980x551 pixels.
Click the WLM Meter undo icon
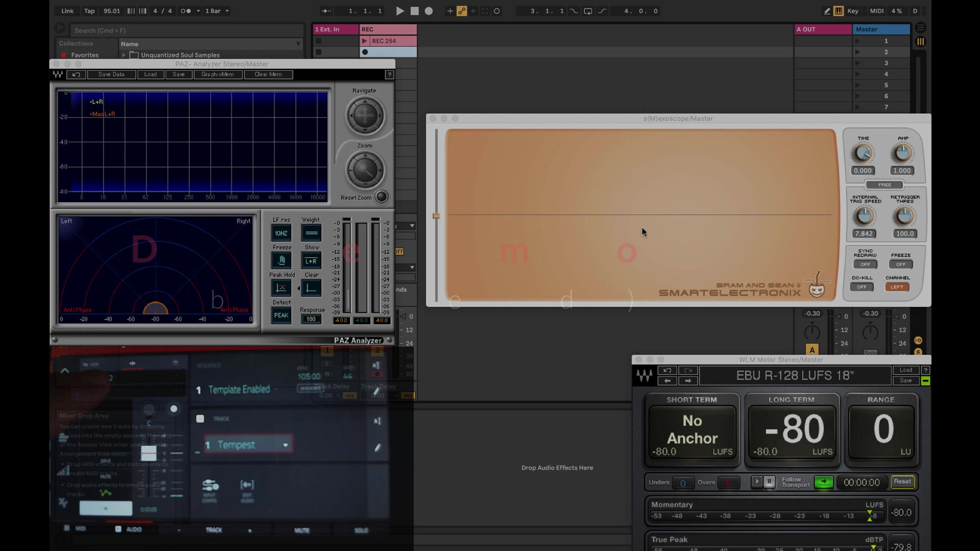coord(667,370)
